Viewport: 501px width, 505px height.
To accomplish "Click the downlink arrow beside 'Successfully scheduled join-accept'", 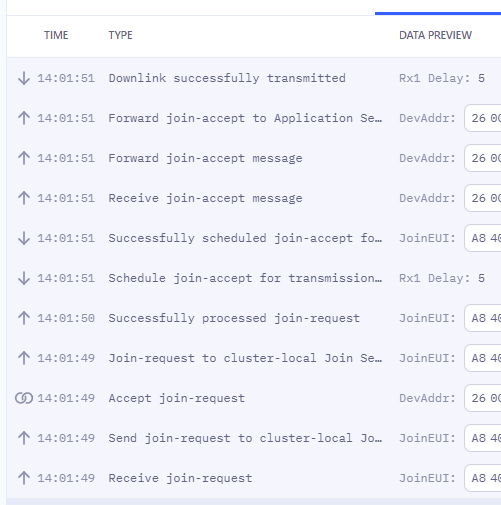I will point(24,238).
